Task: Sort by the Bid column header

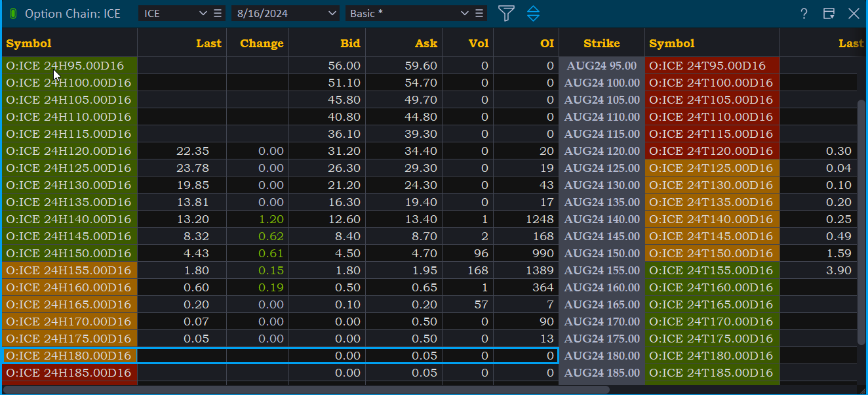Action: (x=350, y=43)
